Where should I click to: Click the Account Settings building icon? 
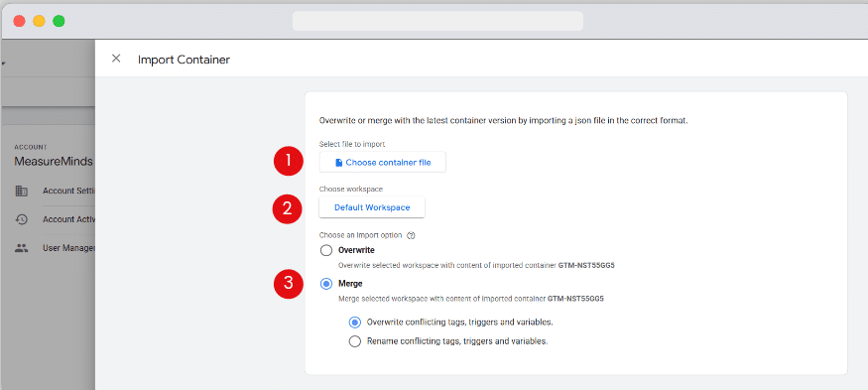click(22, 192)
